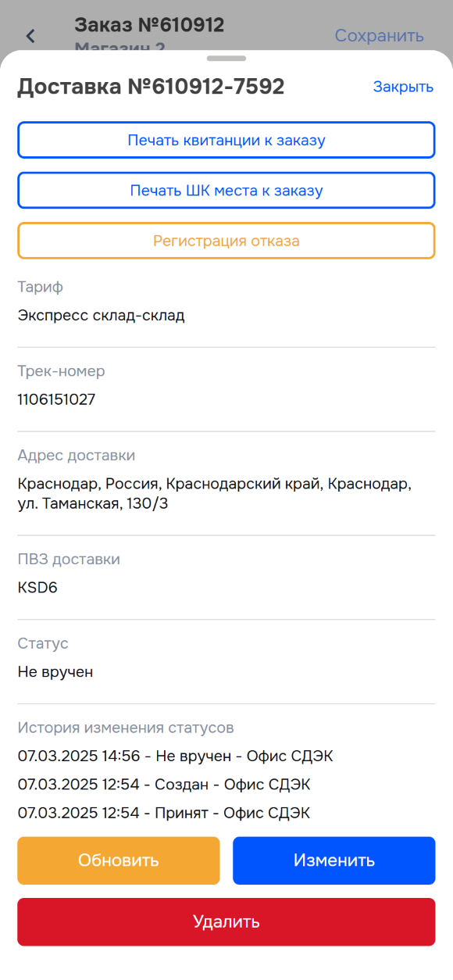
Task: Print the order receipt (Печать квитанции)
Action: (226, 141)
